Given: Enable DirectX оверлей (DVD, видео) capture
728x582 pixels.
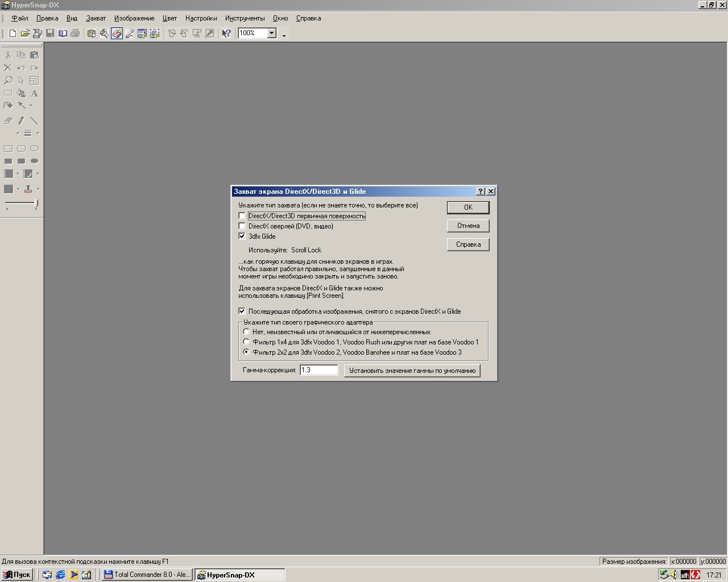Looking at the screenshot, I should [x=242, y=226].
